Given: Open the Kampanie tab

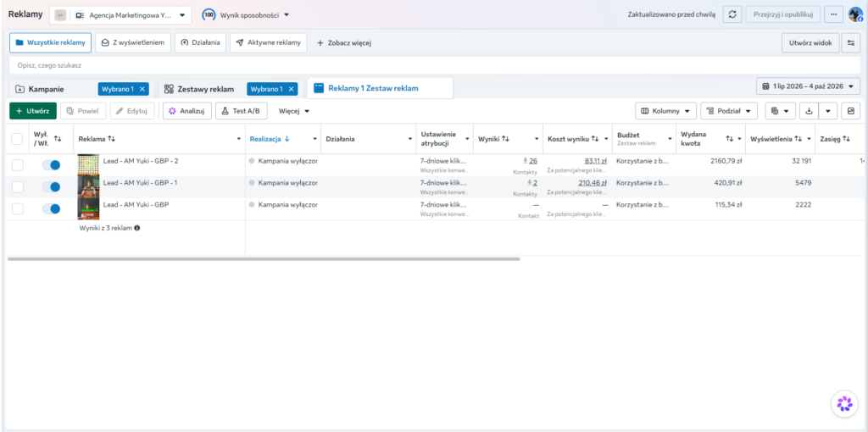Looking at the screenshot, I should 46,89.
